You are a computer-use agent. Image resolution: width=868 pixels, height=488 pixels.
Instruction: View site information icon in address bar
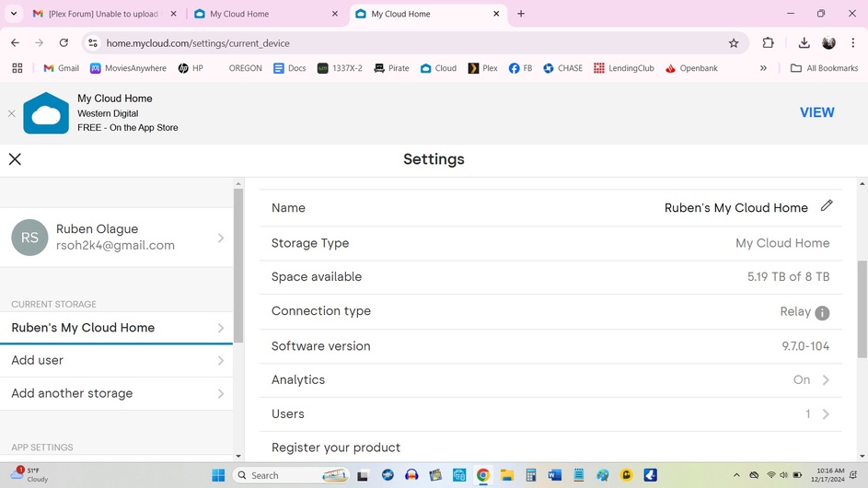click(93, 42)
